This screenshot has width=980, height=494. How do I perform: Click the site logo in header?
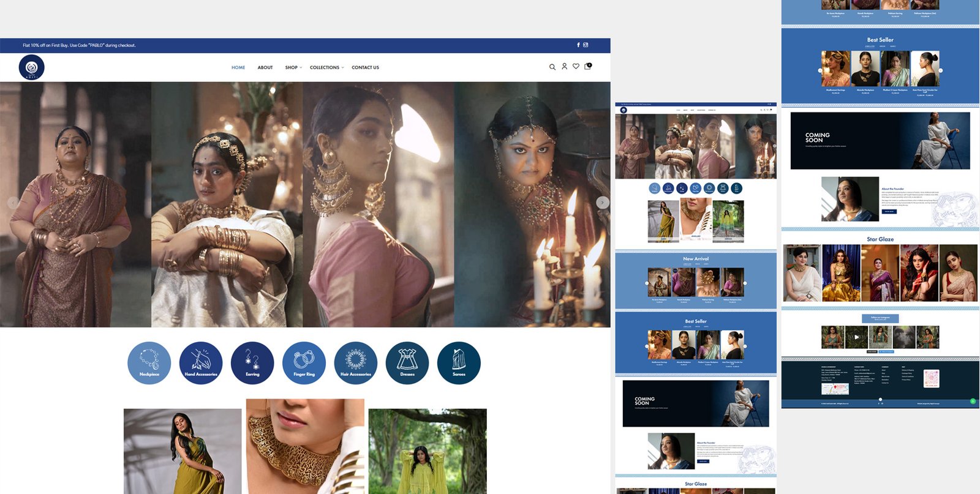[32, 67]
